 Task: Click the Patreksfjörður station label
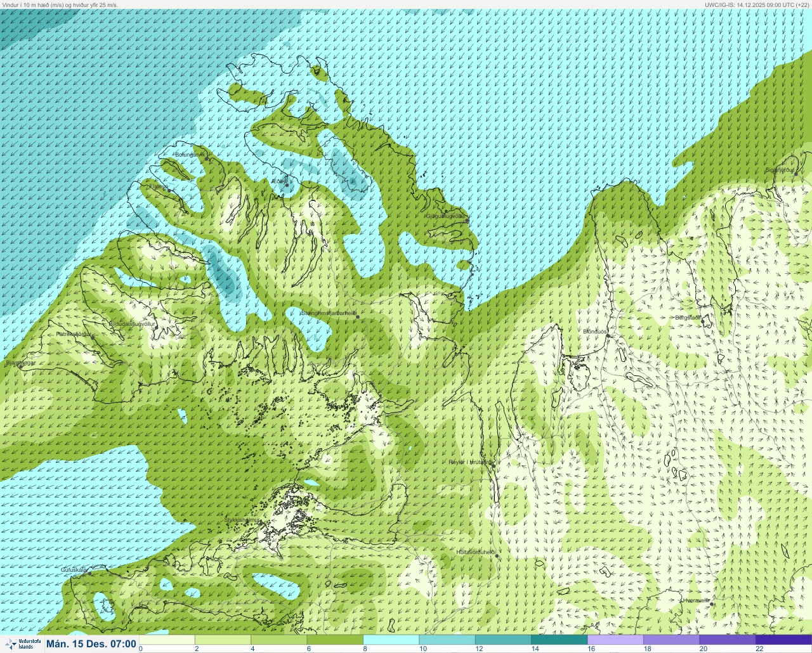(x=74, y=333)
